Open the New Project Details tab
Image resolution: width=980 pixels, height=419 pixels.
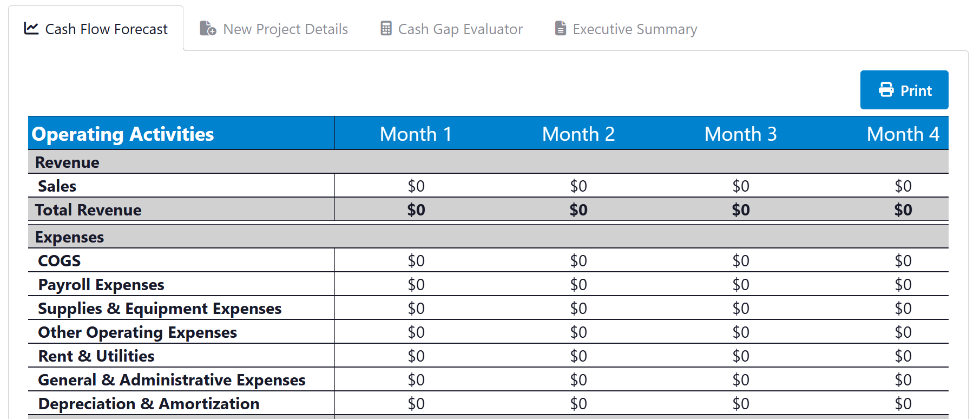(x=285, y=29)
